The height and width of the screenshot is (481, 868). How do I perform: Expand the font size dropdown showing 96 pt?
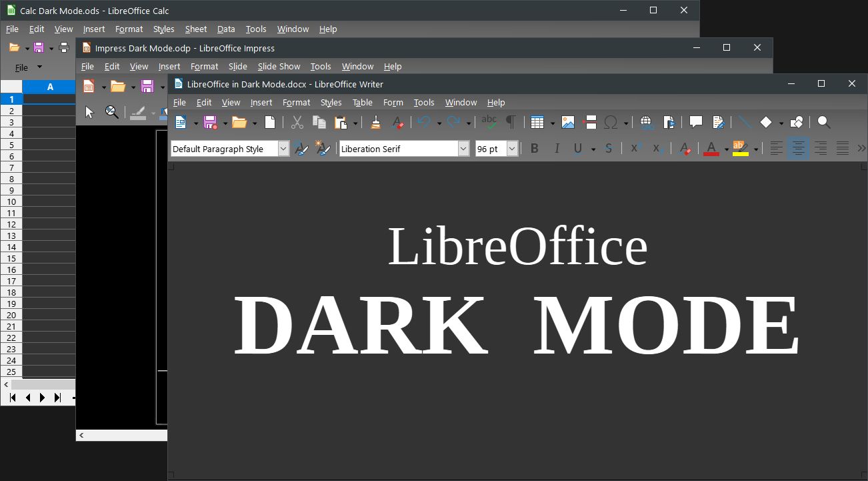[511, 148]
